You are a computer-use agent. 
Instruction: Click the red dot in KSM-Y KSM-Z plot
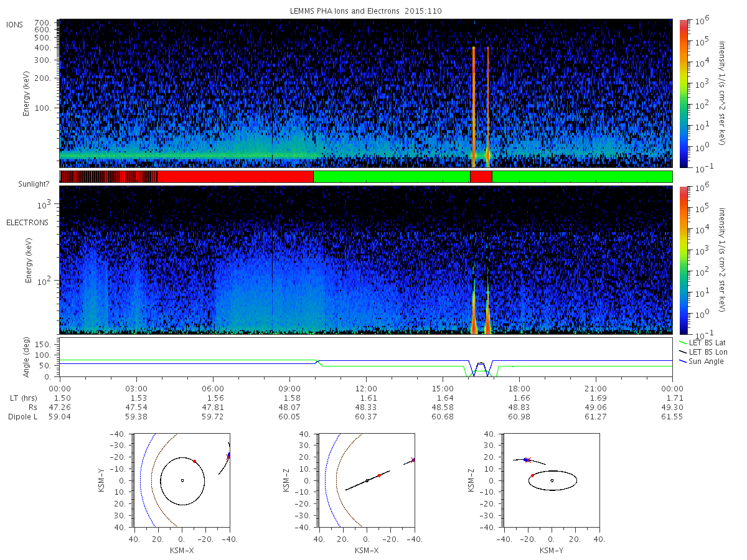point(532,475)
